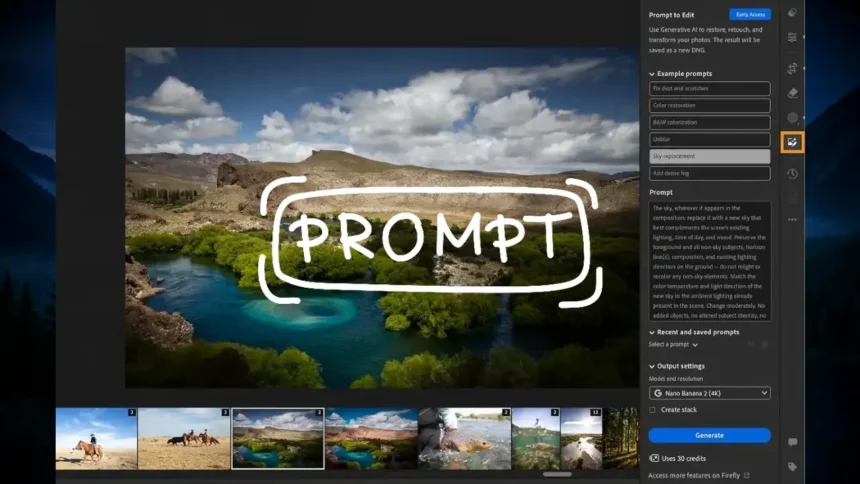Open the three-dot more options icon

coord(793,220)
